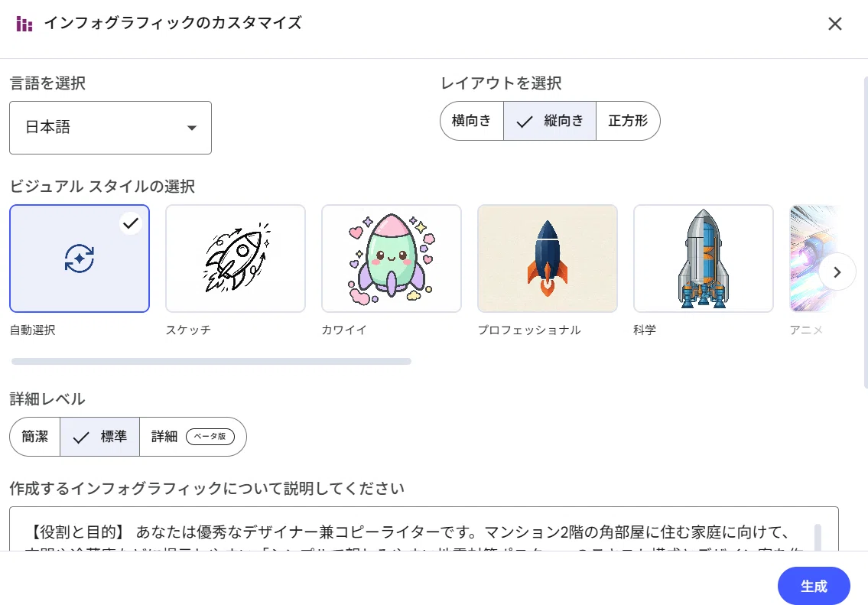Viewport: 868px width, 605px height.
Task: Choose 標準 detail level
Action: click(99, 437)
